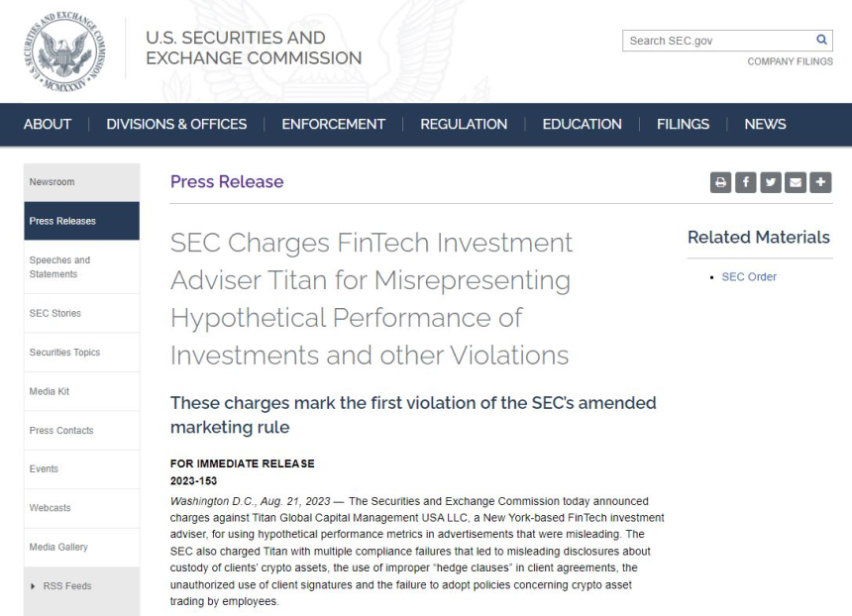
Task: Open the About menu
Action: point(48,124)
